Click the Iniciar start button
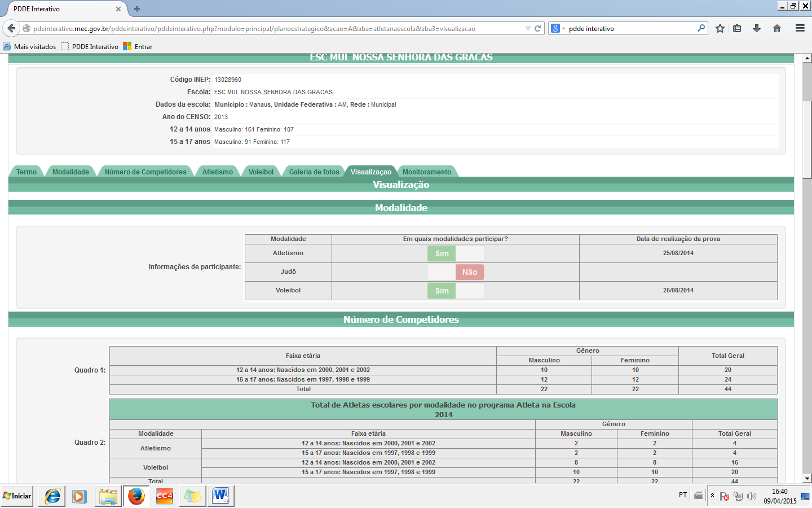This screenshot has width=812, height=508. [x=17, y=496]
